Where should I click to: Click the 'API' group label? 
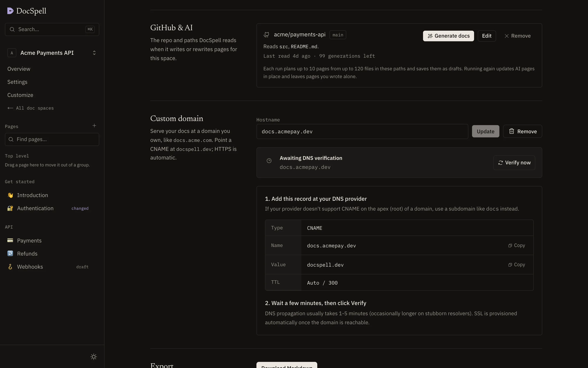click(x=9, y=227)
